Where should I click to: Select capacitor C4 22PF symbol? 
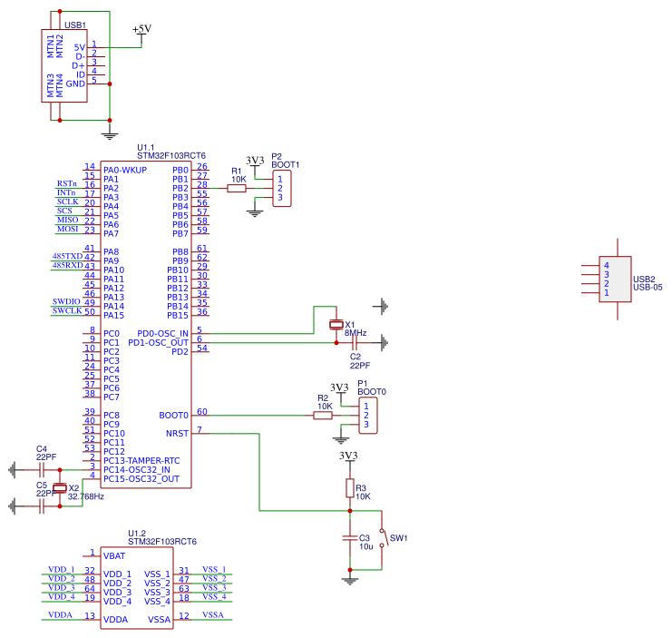[x=42, y=470]
